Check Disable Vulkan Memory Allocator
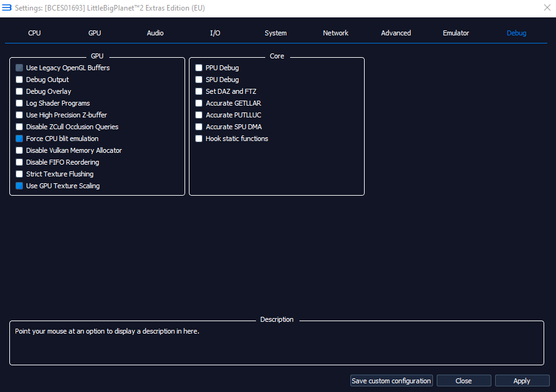The image size is (556, 392). (19, 150)
